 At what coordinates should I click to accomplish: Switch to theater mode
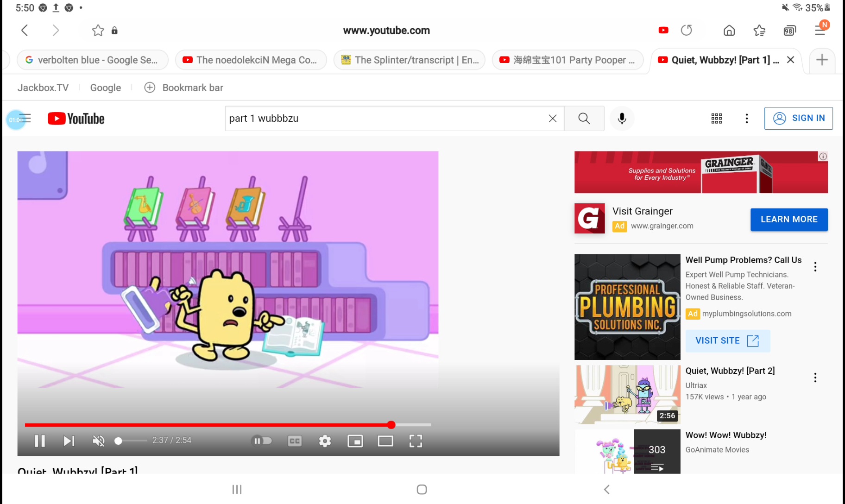tap(385, 441)
